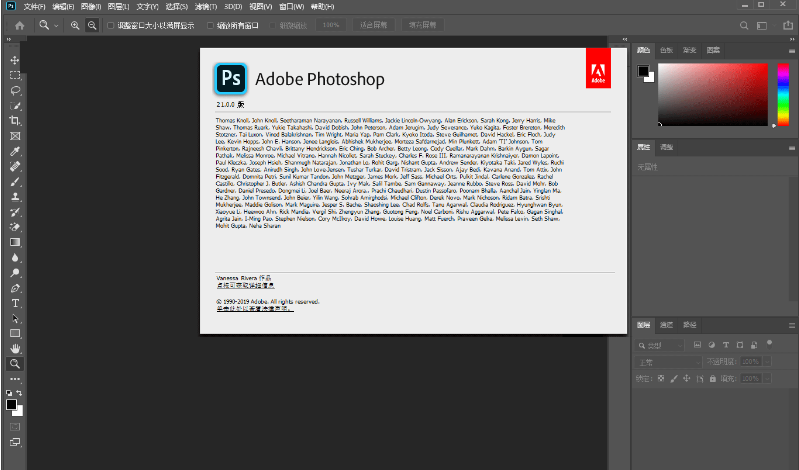The height and width of the screenshot is (470, 799).
Task: Open the search icon at top right
Action: (x=744, y=25)
